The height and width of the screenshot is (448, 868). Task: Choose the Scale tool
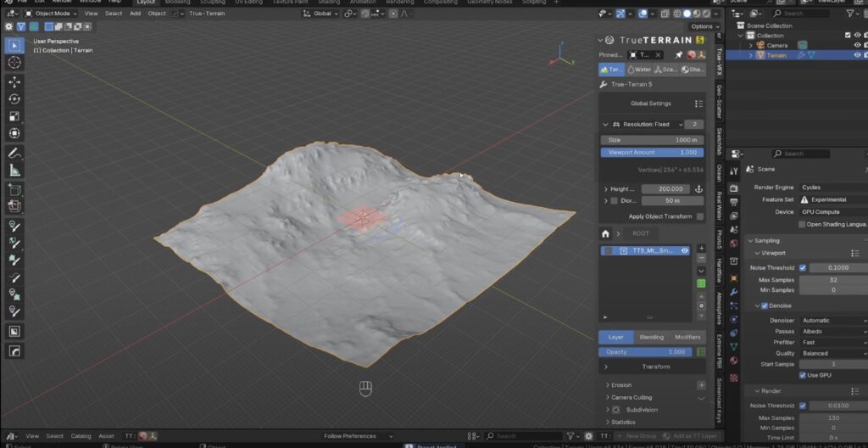tap(14, 116)
